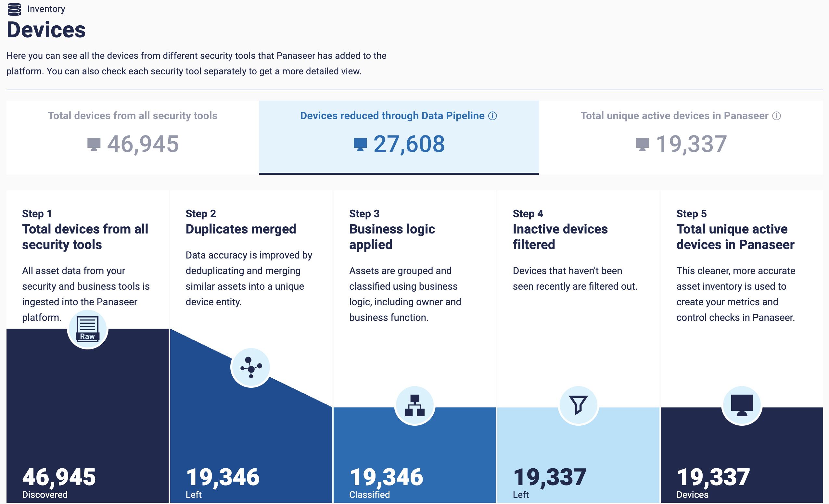The height and width of the screenshot is (504, 829).
Task: Click the 19,337 Devices value in Step 5
Action: (x=713, y=477)
